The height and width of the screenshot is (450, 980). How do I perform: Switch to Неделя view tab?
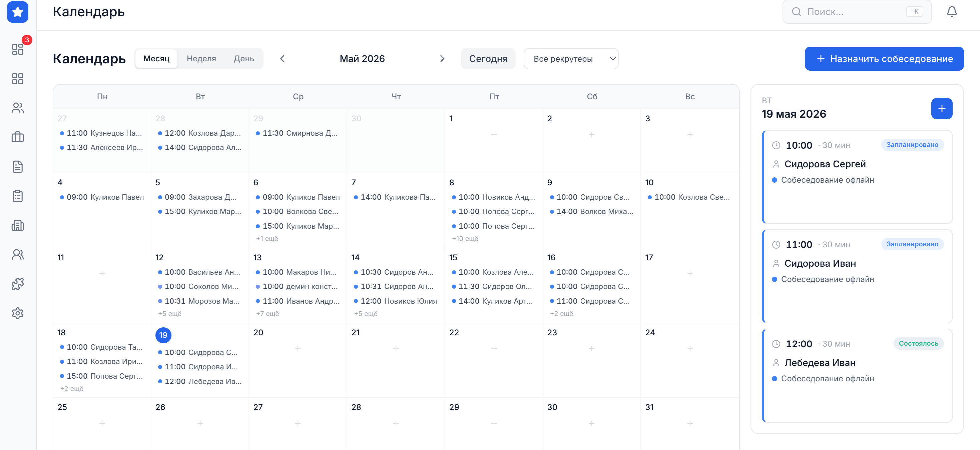coord(201,59)
